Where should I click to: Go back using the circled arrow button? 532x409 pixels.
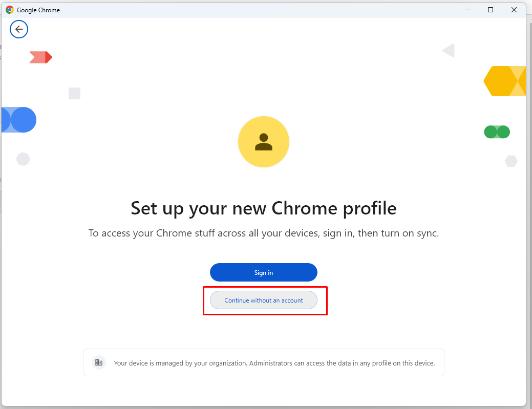(18, 29)
